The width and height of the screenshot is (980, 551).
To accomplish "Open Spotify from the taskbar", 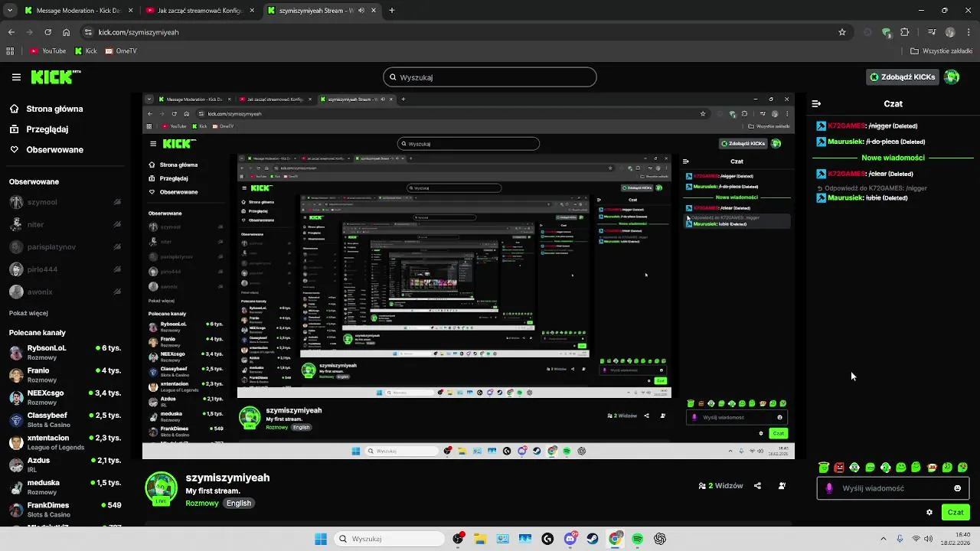I will 638,539.
